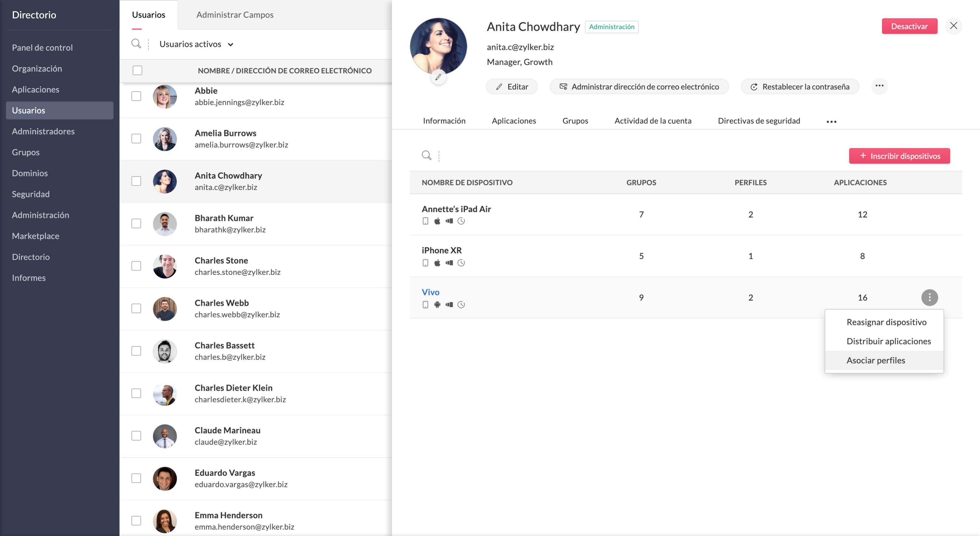
Task: Click the devices search magnifier icon
Action: [x=426, y=155]
